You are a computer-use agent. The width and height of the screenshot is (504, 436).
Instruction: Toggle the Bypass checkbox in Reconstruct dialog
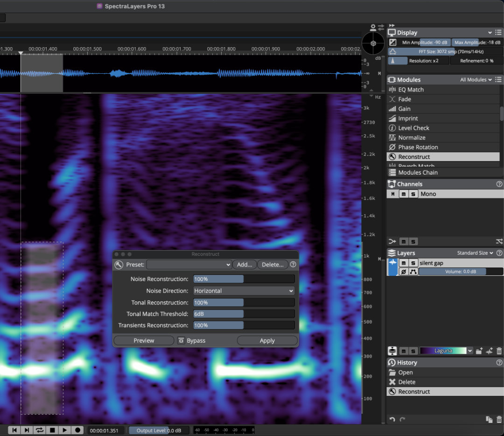point(181,340)
